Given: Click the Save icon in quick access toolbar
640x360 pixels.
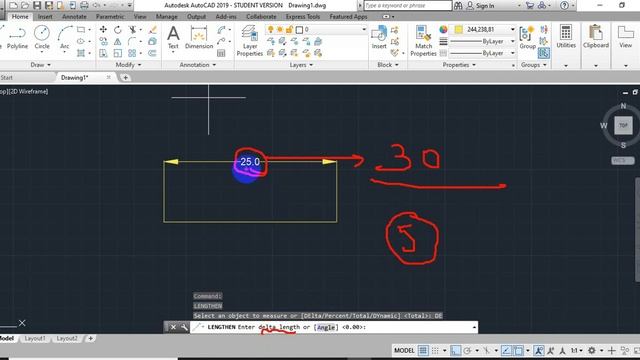Looking at the screenshot, I should coord(37,5).
